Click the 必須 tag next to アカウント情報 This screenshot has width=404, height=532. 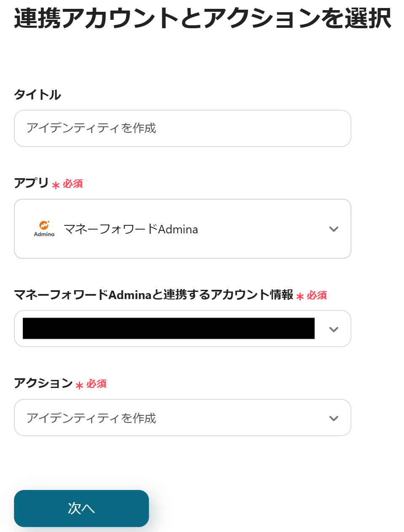coord(317,295)
